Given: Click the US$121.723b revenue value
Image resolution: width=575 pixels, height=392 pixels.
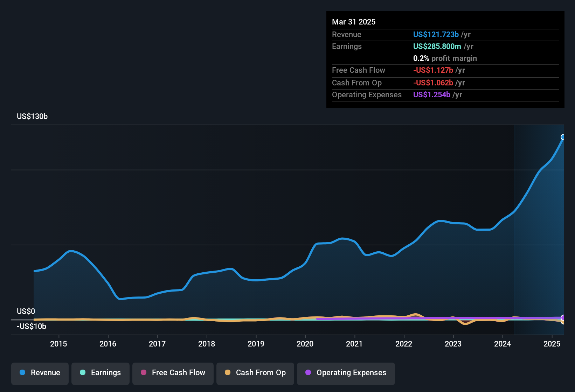Looking at the screenshot, I should (436, 34).
